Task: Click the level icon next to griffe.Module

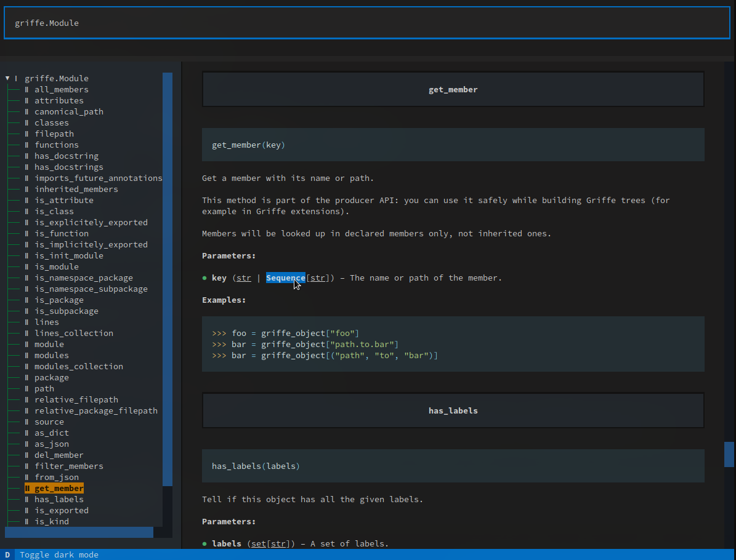Action: 16,78
